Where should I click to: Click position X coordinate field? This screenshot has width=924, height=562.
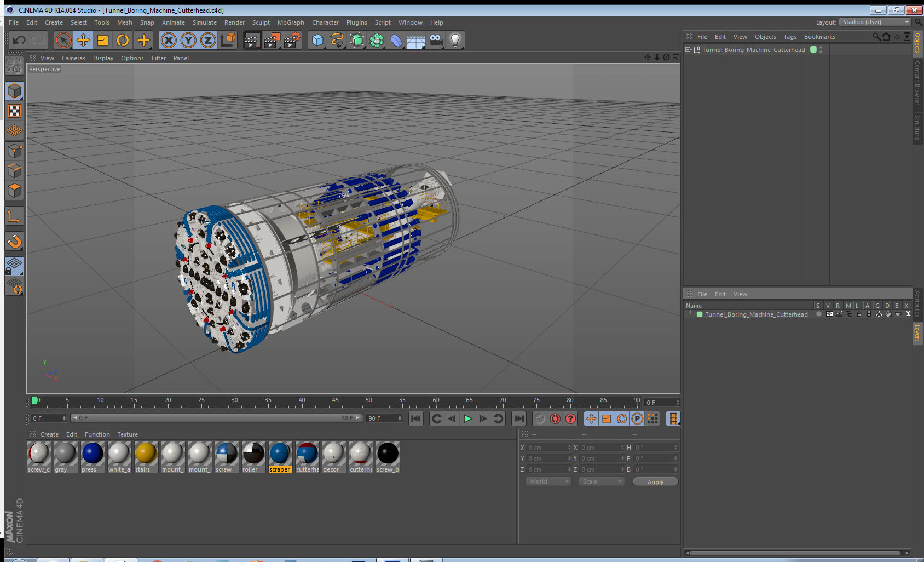tap(548, 448)
